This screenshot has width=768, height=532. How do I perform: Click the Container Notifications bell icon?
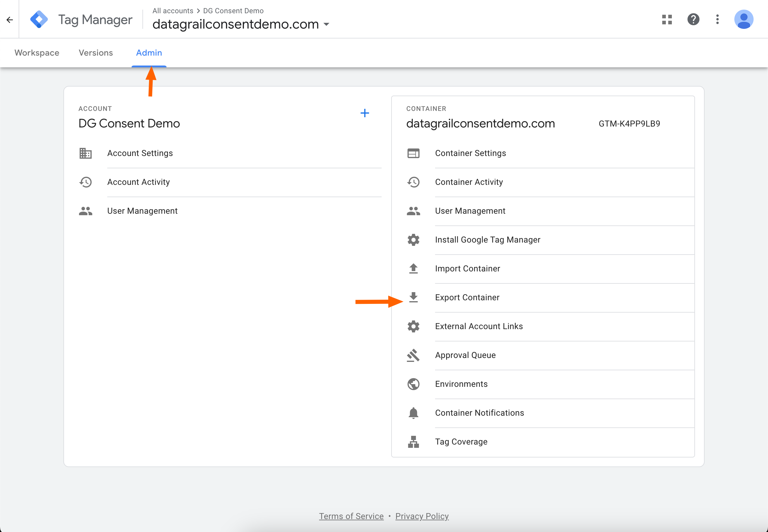pos(413,413)
